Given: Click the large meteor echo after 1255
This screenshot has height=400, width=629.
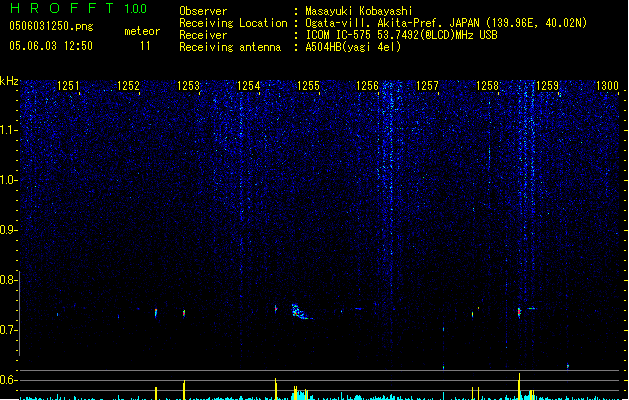Looking at the screenshot, I should pyautogui.click(x=300, y=312).
